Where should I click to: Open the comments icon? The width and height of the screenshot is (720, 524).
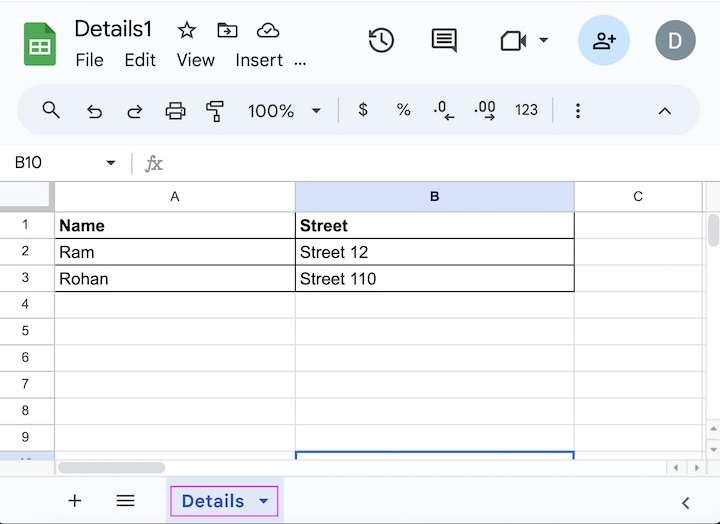coord(444,40)
